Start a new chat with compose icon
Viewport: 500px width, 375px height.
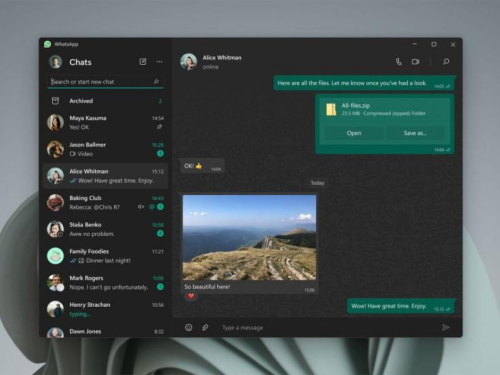143,62
